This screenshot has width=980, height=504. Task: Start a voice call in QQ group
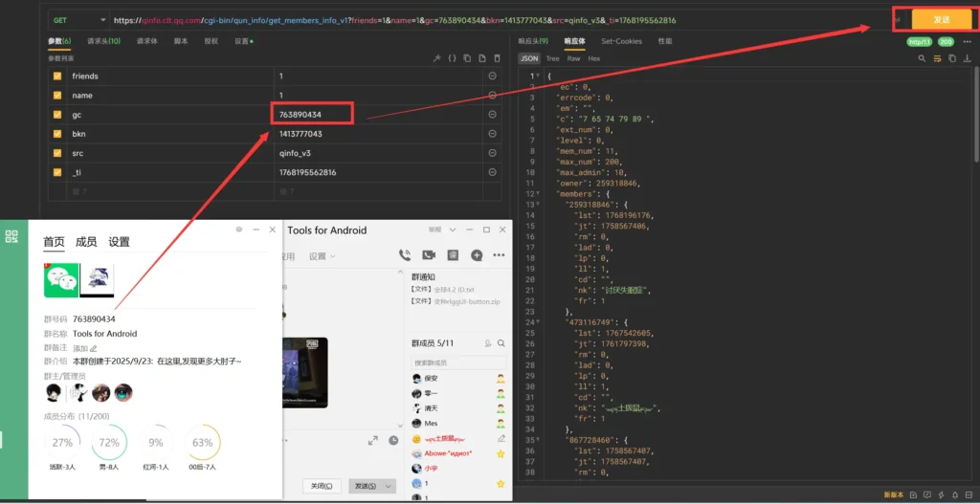coord(405,255)
